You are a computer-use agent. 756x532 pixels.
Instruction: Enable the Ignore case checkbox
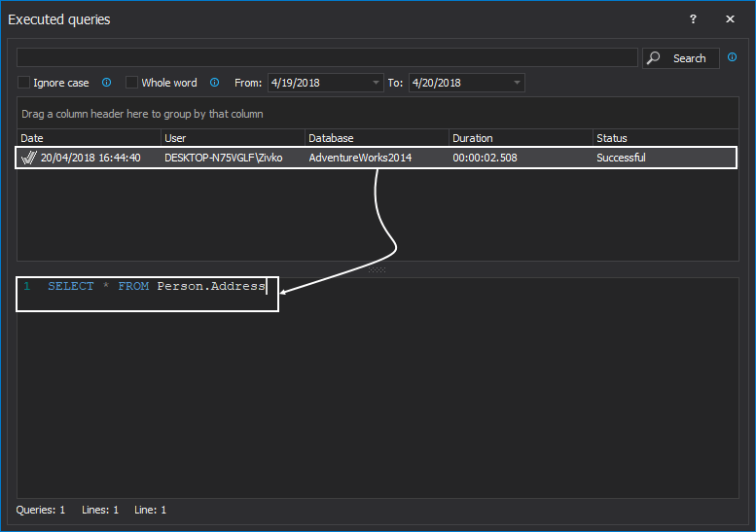(23, 83)
